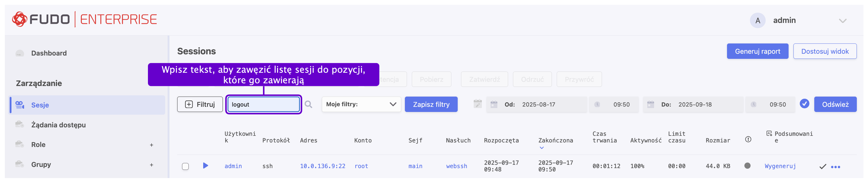Click the search field containing logout
This screenshot has width=868, height=185.
pos(264,104)
